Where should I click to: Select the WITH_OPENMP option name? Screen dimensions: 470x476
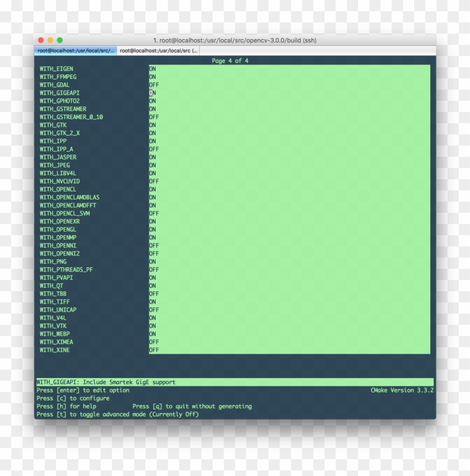(x=58, y=237)
